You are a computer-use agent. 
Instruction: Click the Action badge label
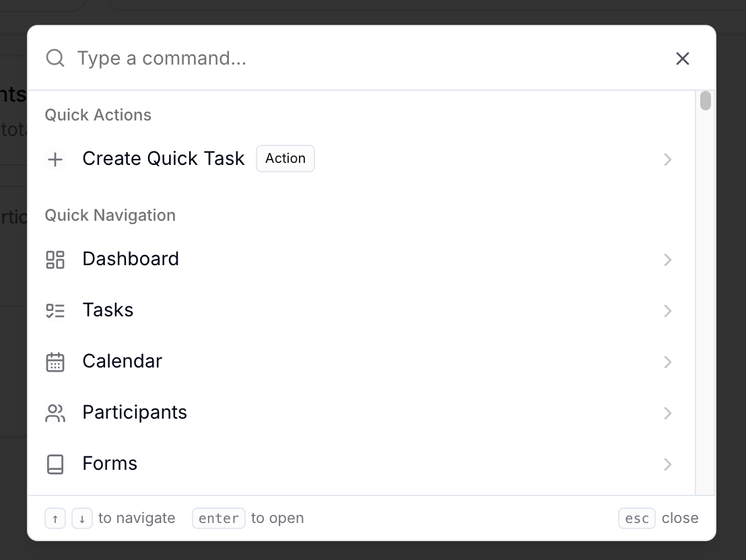(285, 158)
